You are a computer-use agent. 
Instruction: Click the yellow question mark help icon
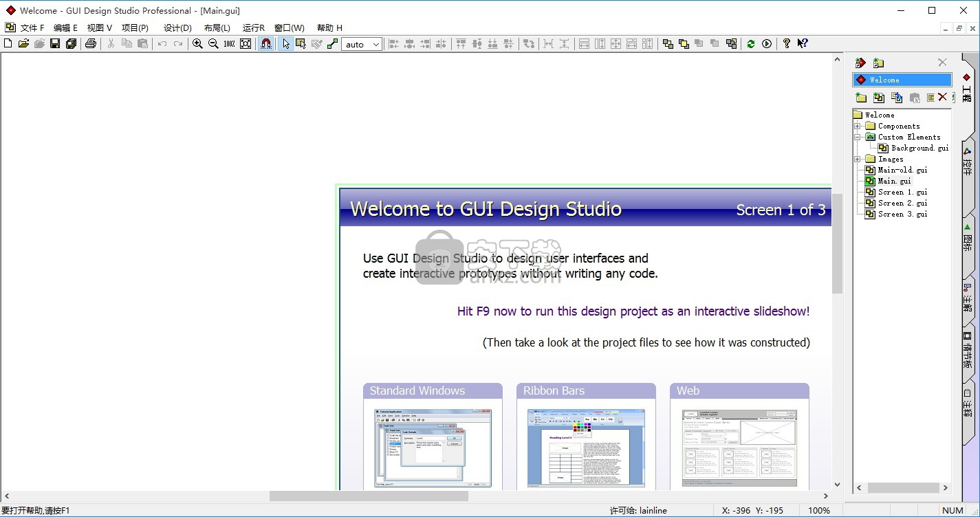(x=787, y=43)
